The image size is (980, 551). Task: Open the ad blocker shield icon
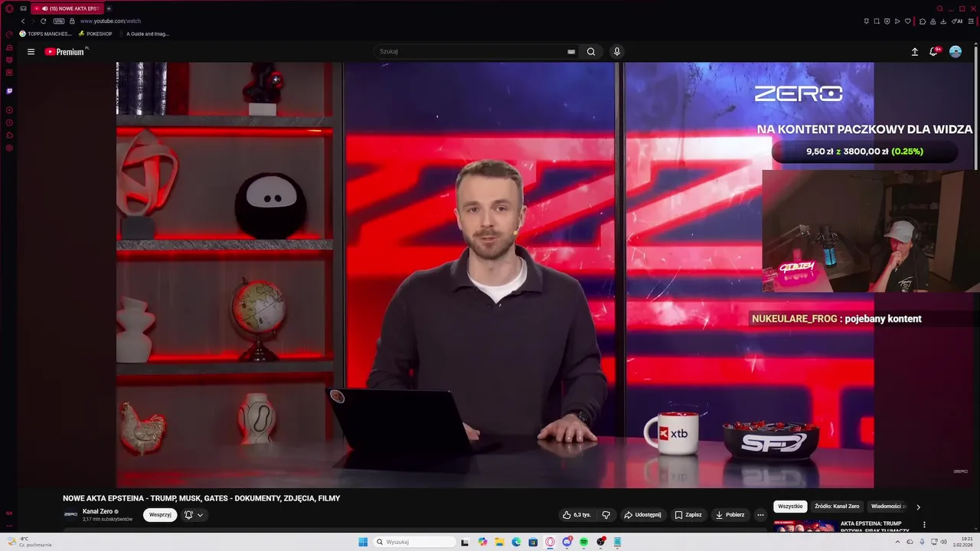pyautogui.click(x=887, y=21)
